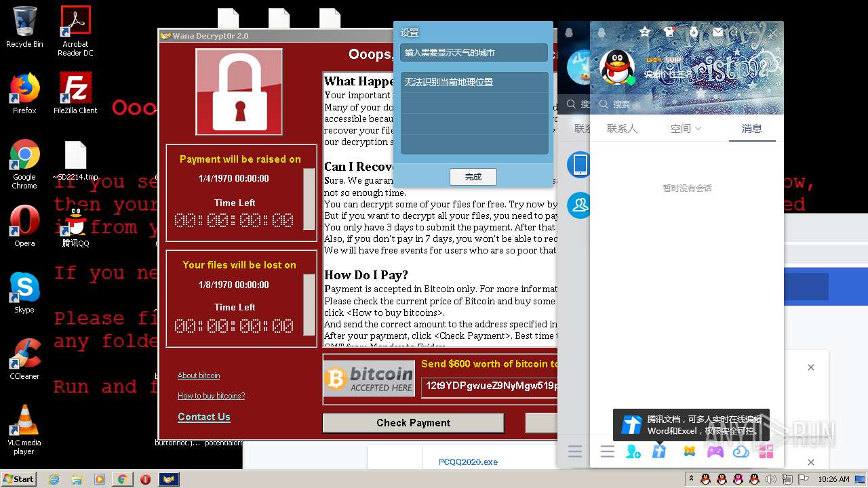868x488 pixels.
Task: Click the Start button
Action: tap(18, 479)
